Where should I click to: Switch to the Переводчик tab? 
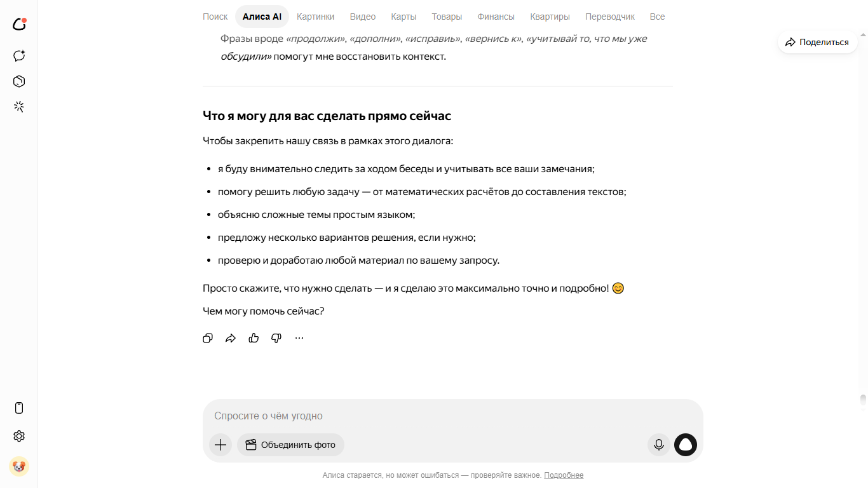610,17
